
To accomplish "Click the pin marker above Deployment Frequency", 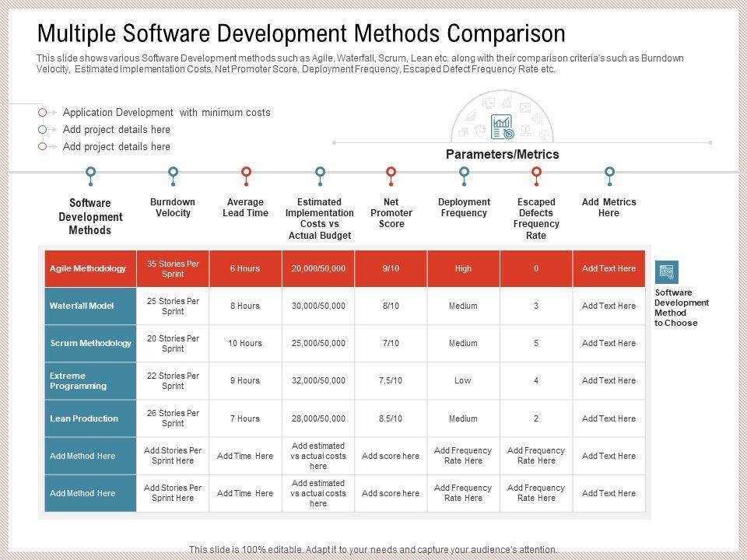I will click(x=464, y=172).
